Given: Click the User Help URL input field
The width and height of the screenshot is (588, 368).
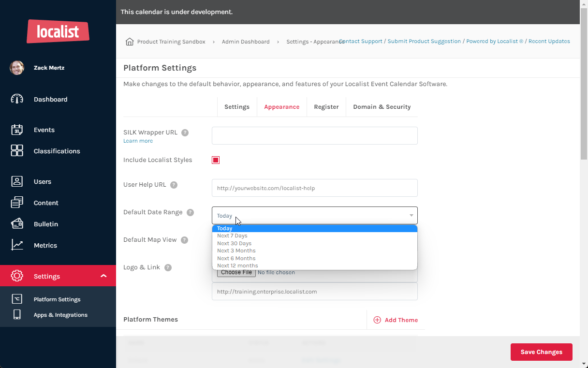Looking at the screenshot, I should pos(315,188).
